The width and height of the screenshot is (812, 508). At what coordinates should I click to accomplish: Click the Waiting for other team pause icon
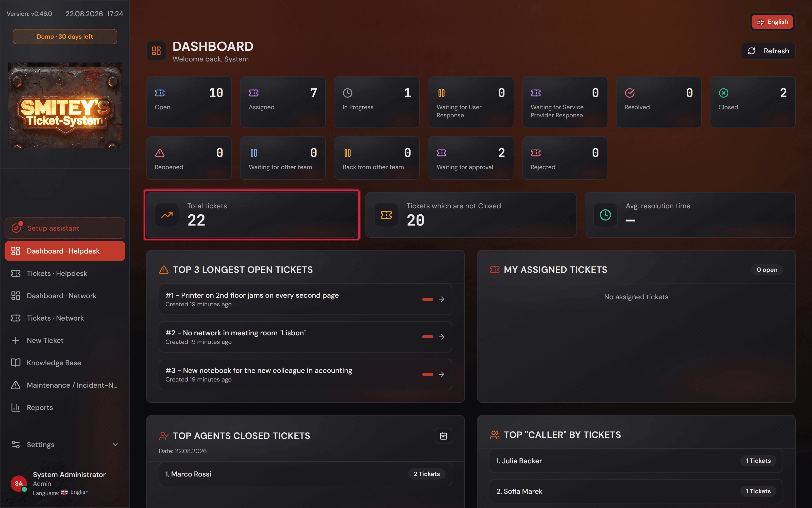click(x=254, y=153)
